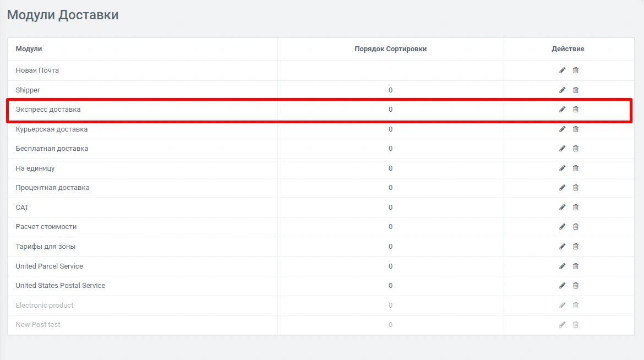Delete the Бесплатная доставка module
Screen dimensions: 644x360
(x=576, y=149)
